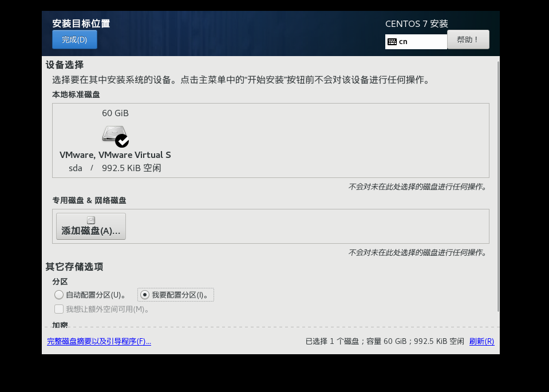This screenshot has width=549, height=392.
Task: Click the keyboard layout icon next to cn
Action: click(392, 42)
